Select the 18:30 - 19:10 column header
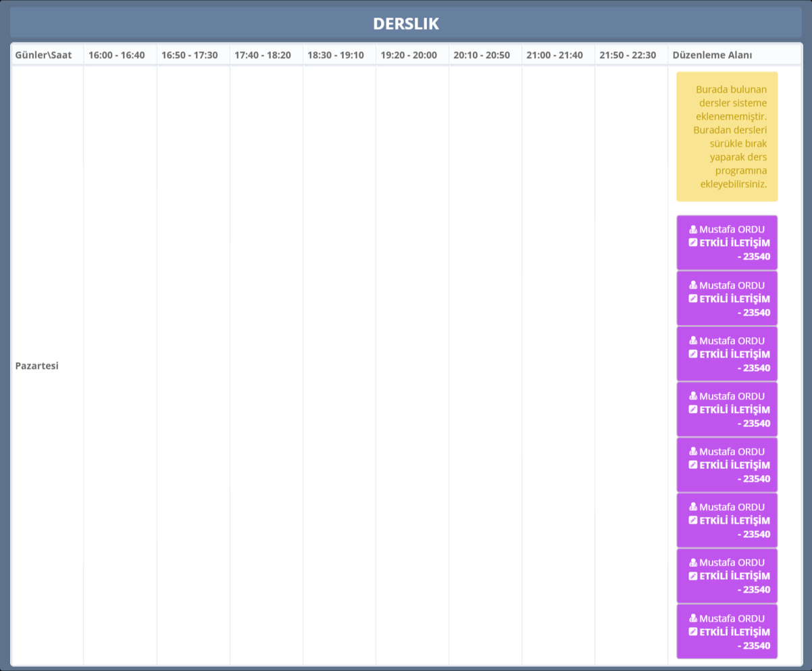 point(336,55)
